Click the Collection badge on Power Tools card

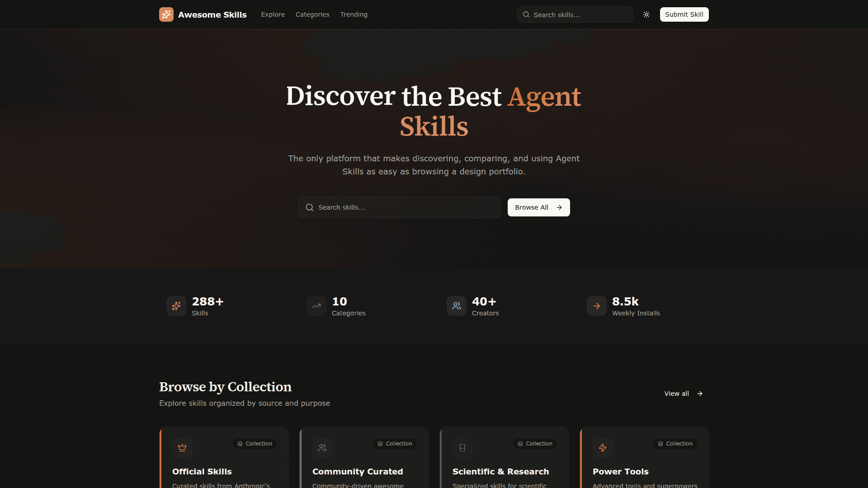click(x=675, y=444)
